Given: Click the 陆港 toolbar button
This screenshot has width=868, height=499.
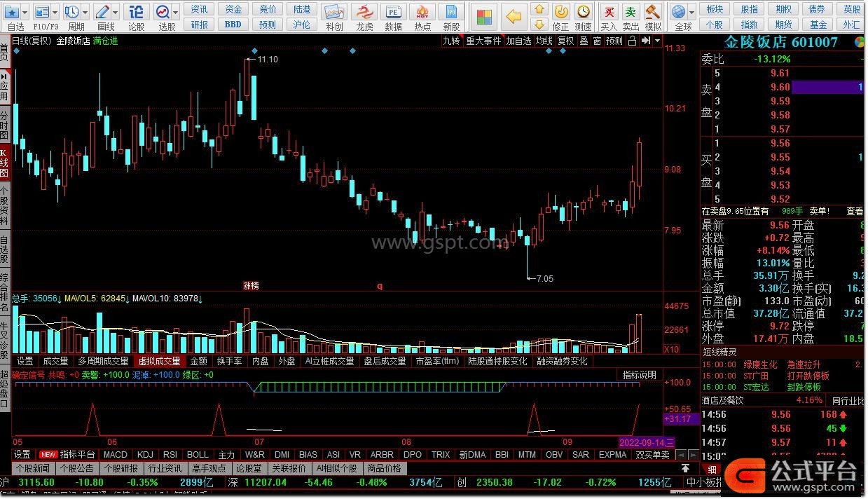Looking at the screenshot, I should [302, 9].
